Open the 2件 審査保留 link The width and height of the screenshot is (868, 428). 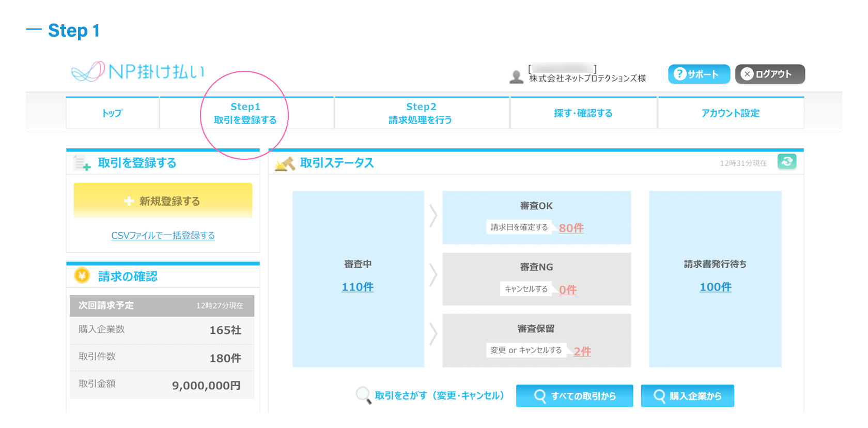[582, 351]
